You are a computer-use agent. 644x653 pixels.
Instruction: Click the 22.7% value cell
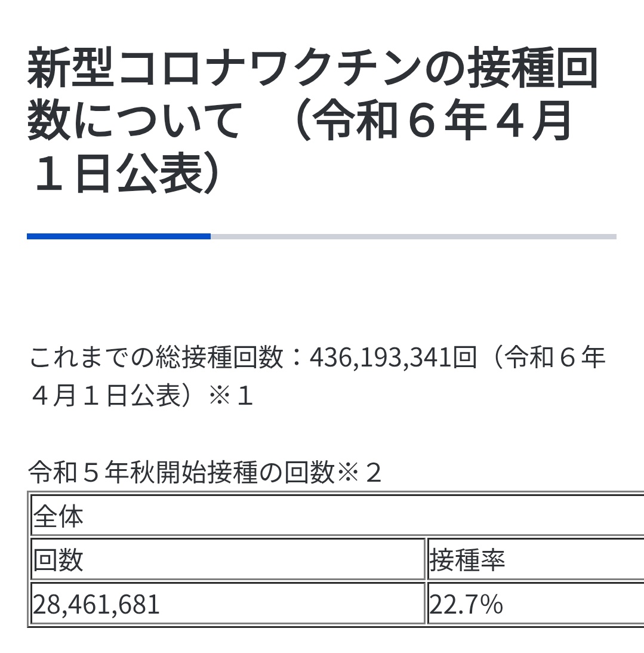pos(536,604)
